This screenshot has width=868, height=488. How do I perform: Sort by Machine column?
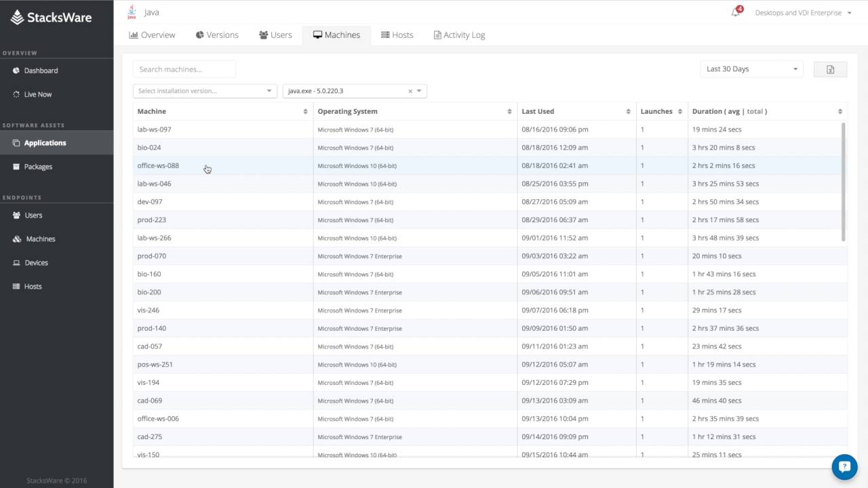tap(223, 111)
